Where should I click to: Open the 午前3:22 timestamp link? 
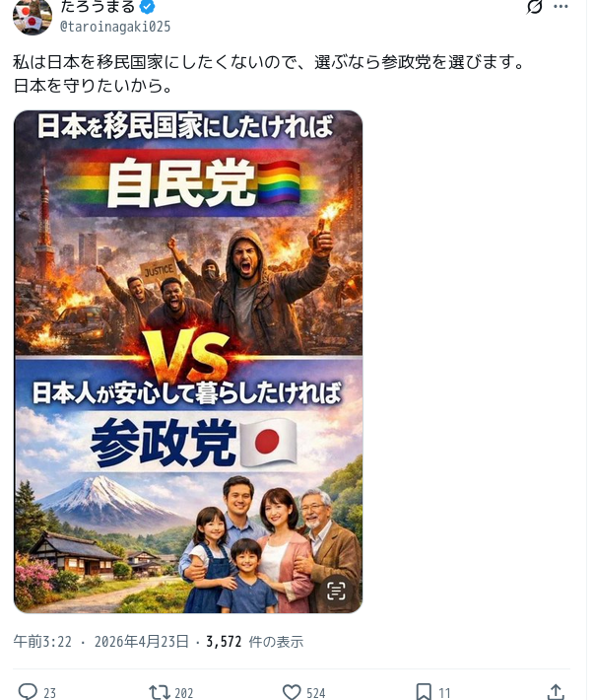pyautogui.click(x=42, y=642)
